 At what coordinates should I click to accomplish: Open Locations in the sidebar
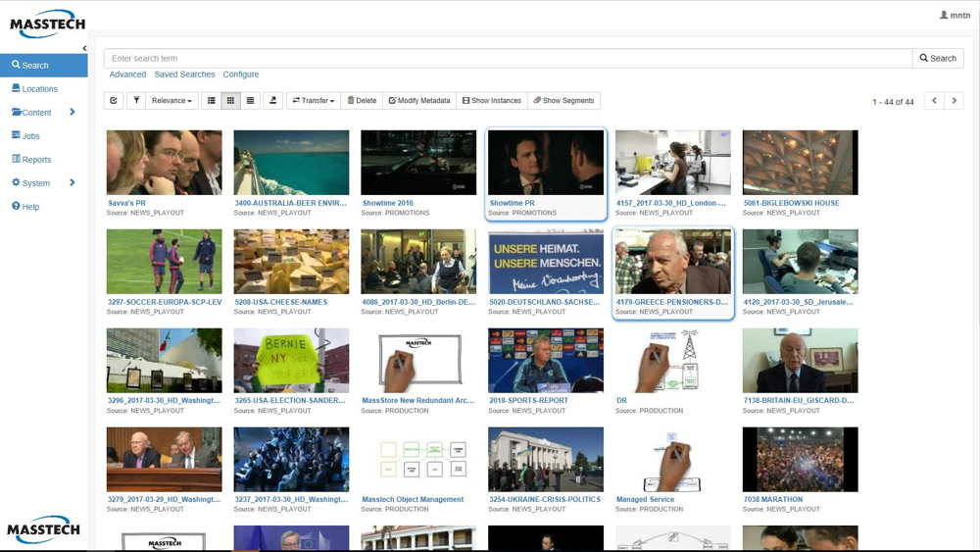point(34,89)
